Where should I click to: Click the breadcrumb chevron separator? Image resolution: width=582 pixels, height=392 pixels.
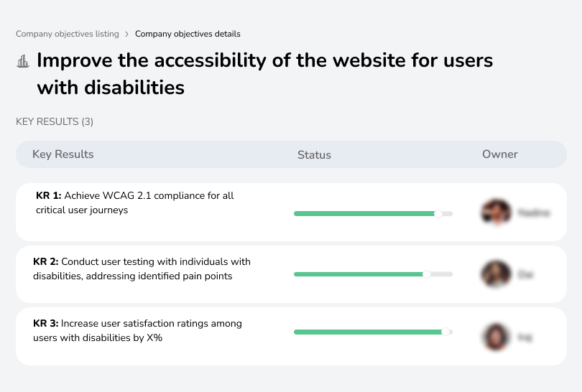click(x=127, y=34)
